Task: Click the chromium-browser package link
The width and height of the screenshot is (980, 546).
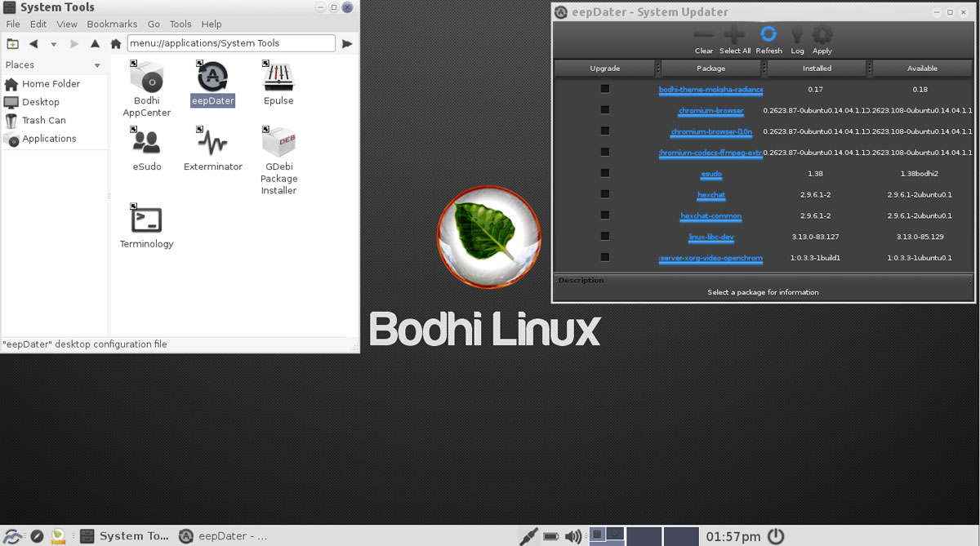Action: [x=711, y=111]
